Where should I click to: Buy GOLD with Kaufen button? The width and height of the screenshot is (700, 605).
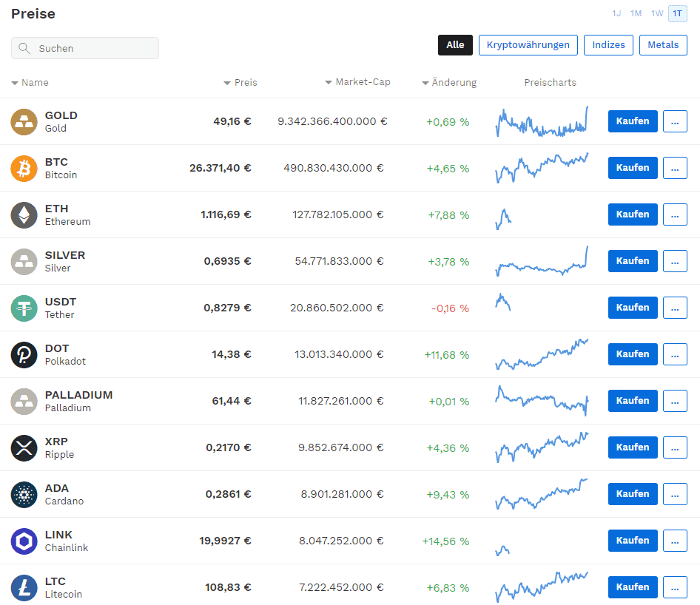pyautogui.click(x=633, y=121)
